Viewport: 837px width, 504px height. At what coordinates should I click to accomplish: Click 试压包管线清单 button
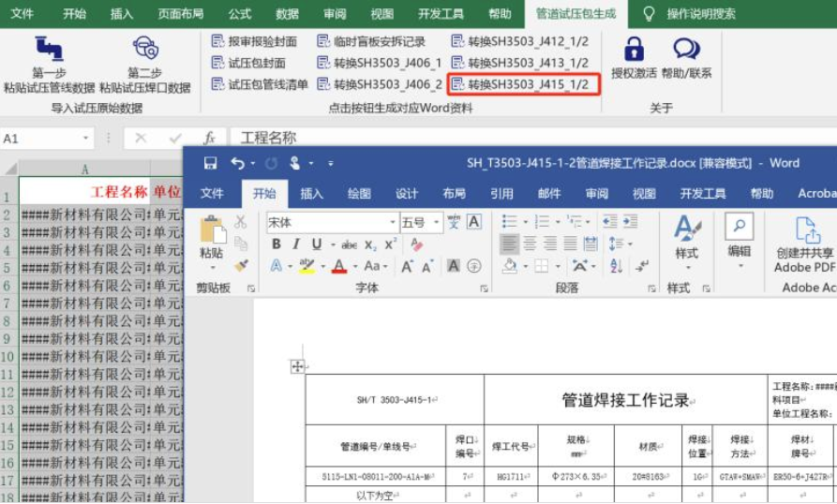tap(260, 84)
